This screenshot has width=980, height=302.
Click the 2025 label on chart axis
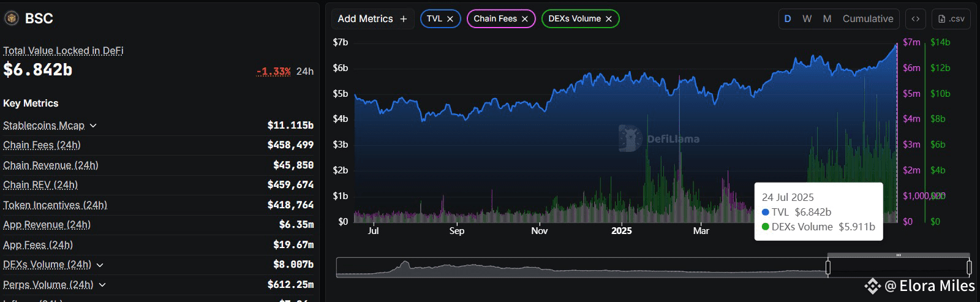[x=621, y=231]
